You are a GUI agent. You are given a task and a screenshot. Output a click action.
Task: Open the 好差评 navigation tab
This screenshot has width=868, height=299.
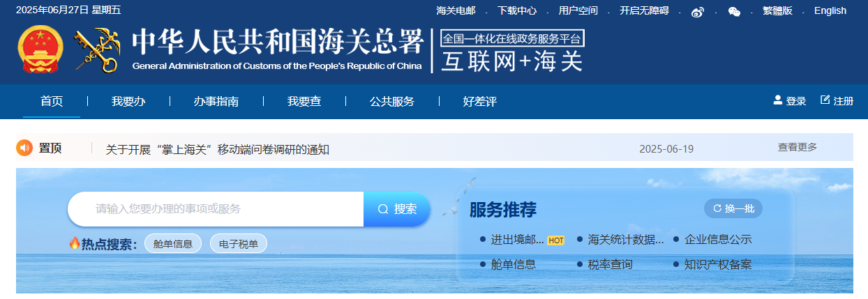(480, 102)
